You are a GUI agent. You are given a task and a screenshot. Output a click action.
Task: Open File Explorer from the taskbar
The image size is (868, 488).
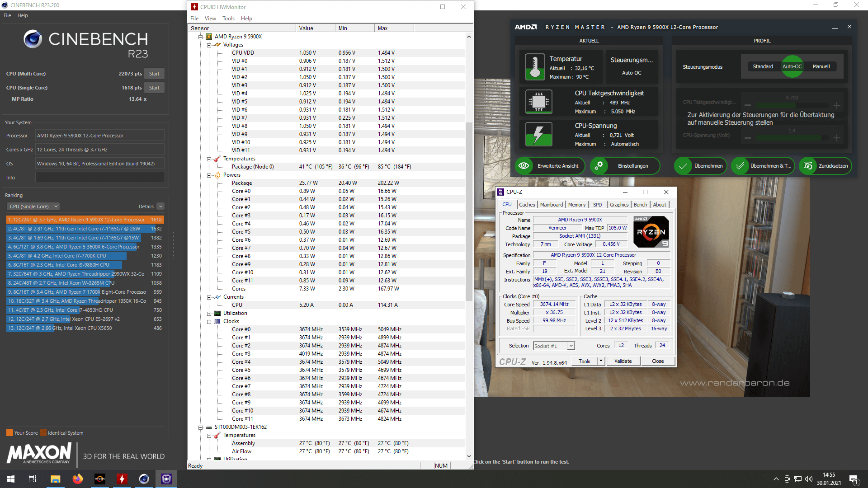pos(55,479)
